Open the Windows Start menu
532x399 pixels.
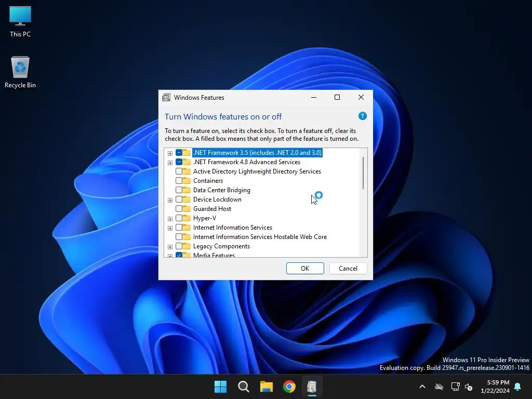pyautogui.click(x=220, y=387)
